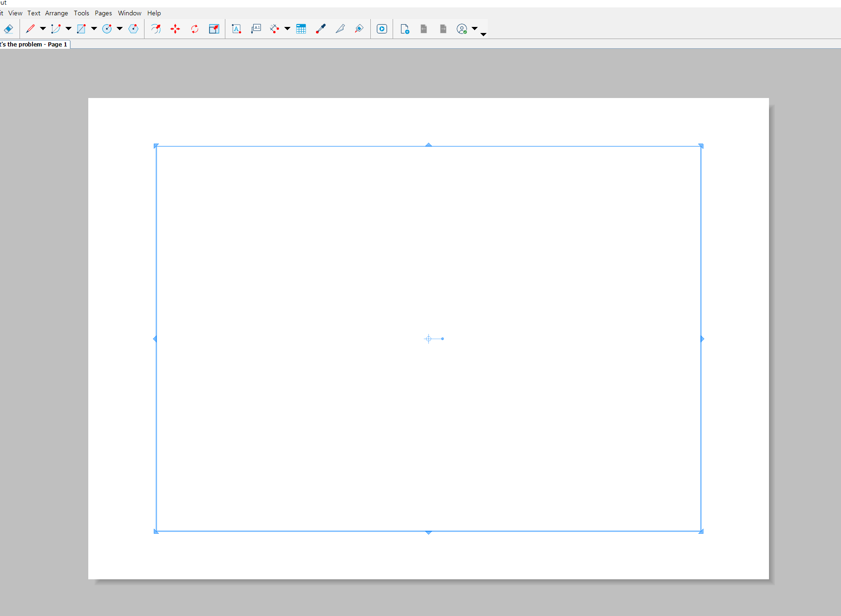Click the selection's top-right corner handle
Image resolution: width=841 pixels, height=616 pixels.
pyautogui.click(x=701, y=146)
